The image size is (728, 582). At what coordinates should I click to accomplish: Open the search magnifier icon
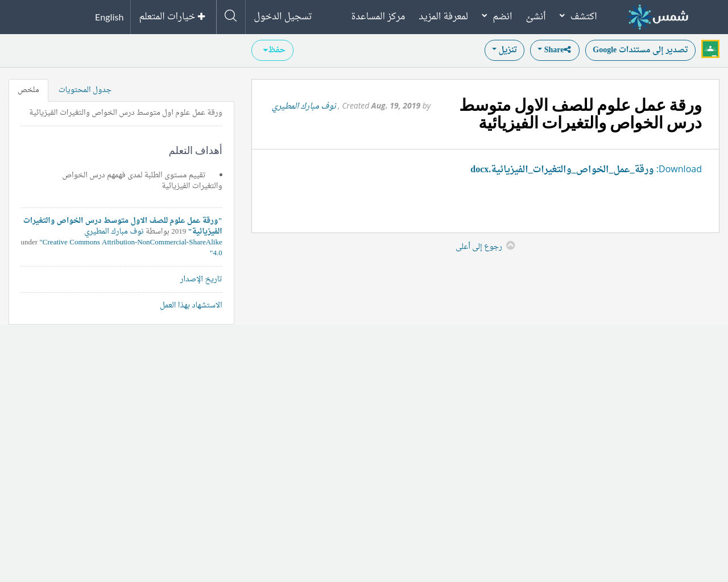pos(231,16)
